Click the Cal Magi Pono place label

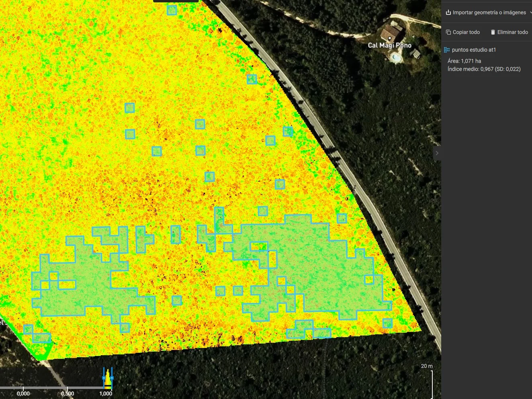click(389, 45)
